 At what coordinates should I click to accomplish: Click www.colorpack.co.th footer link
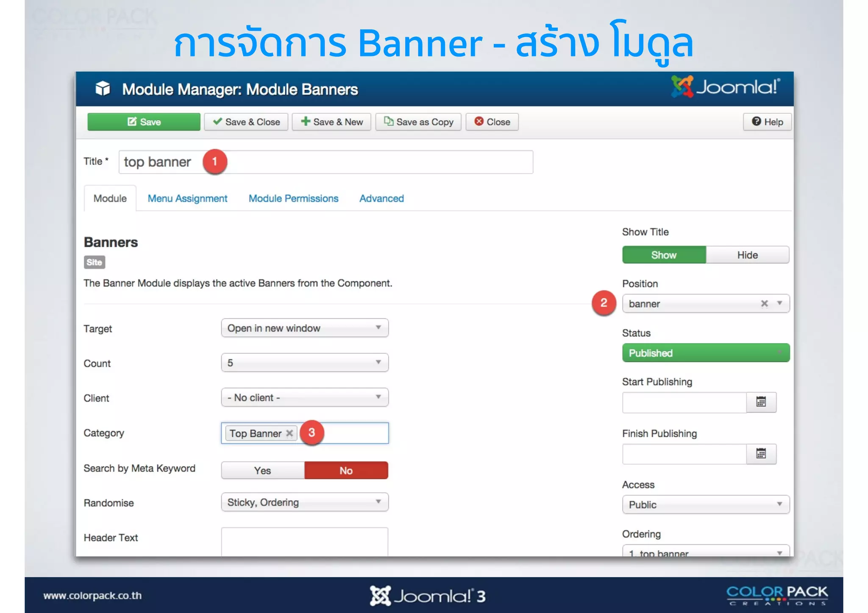[x=92, y=595]
